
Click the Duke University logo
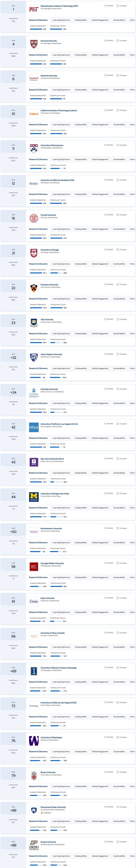34,601
